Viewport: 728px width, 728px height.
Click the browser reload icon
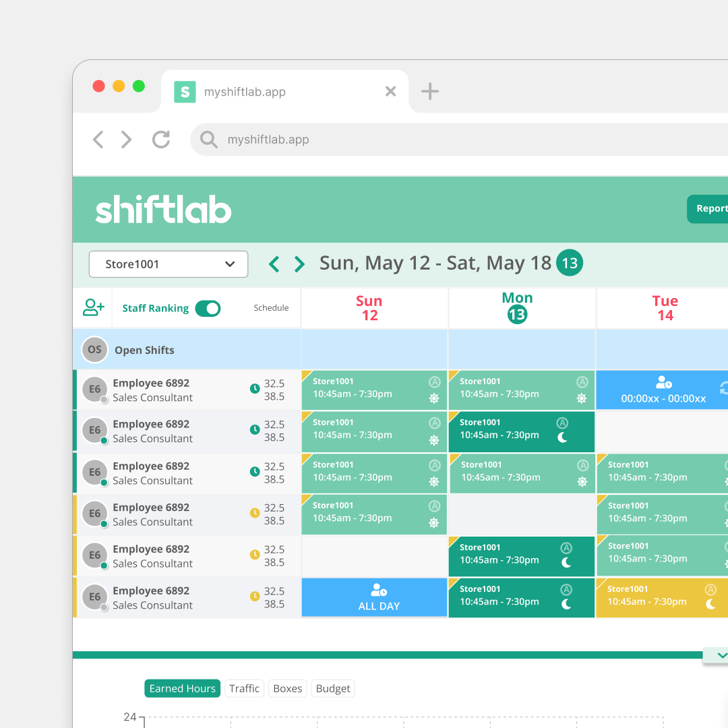161,140
